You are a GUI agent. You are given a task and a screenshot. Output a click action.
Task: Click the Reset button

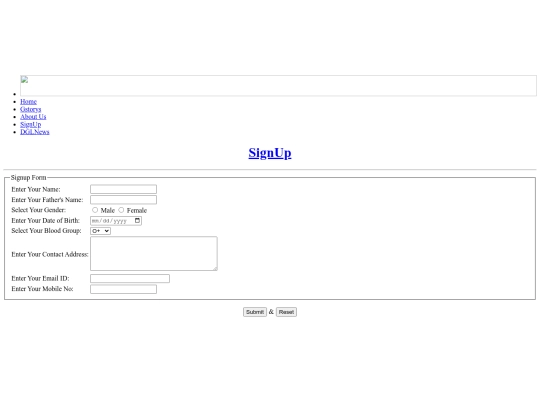pos(286,312)
